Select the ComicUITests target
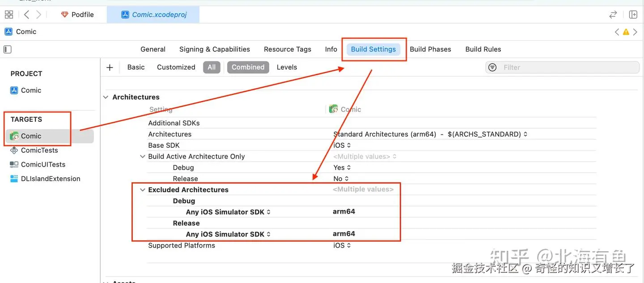 [x=43, y=165]
